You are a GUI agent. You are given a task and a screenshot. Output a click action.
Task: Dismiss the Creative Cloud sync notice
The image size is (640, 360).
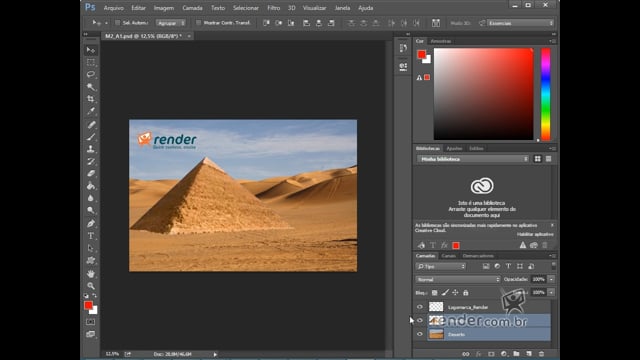552,225
